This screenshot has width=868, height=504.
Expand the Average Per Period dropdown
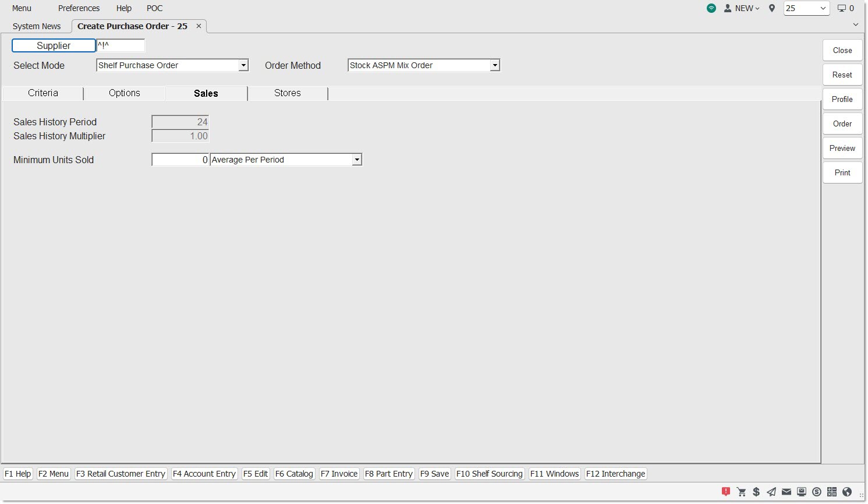click(x=357, y=160)
